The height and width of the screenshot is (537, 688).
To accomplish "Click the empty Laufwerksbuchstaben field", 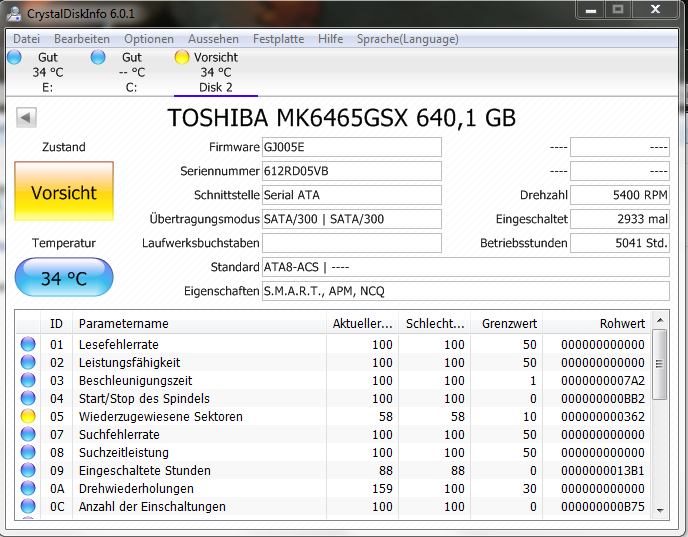I will 352,243.
